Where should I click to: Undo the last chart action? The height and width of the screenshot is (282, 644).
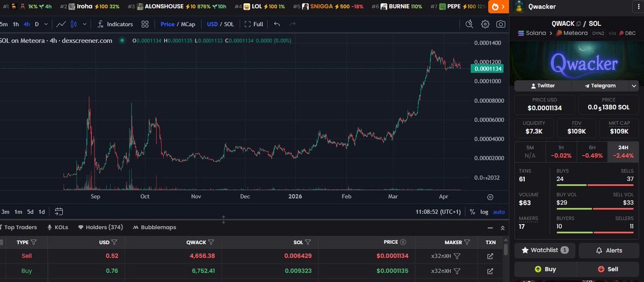pyautogui.click(x=276, y=24)
